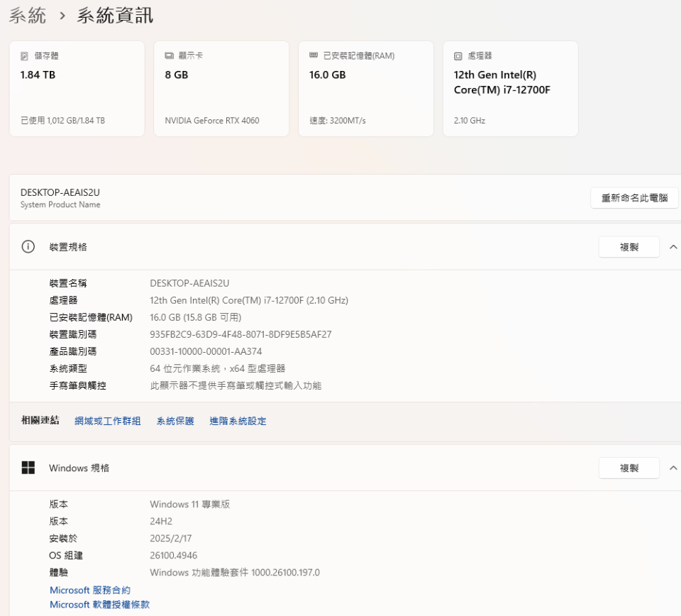Click the 系統資訊 page title

(115, 16)
